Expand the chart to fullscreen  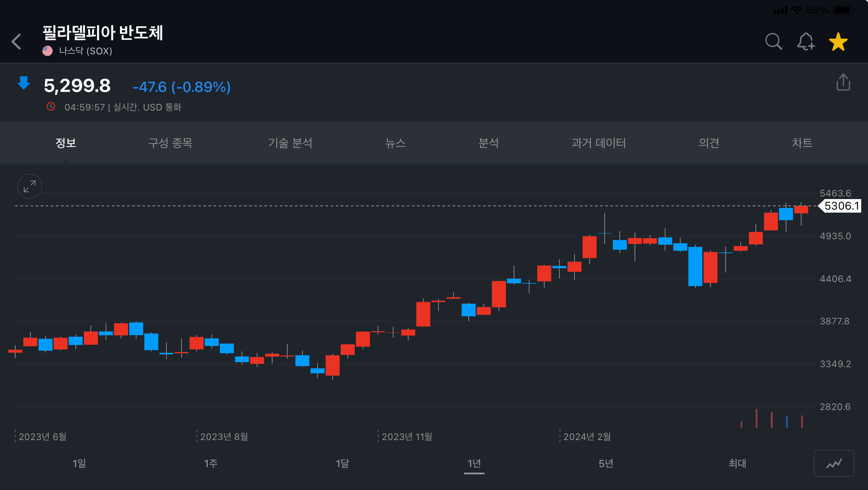point(29,186)
